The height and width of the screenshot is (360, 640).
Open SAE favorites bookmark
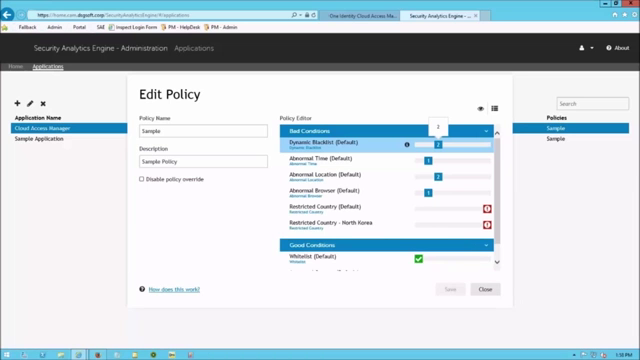pyautogui.click(x=100, y=27)
